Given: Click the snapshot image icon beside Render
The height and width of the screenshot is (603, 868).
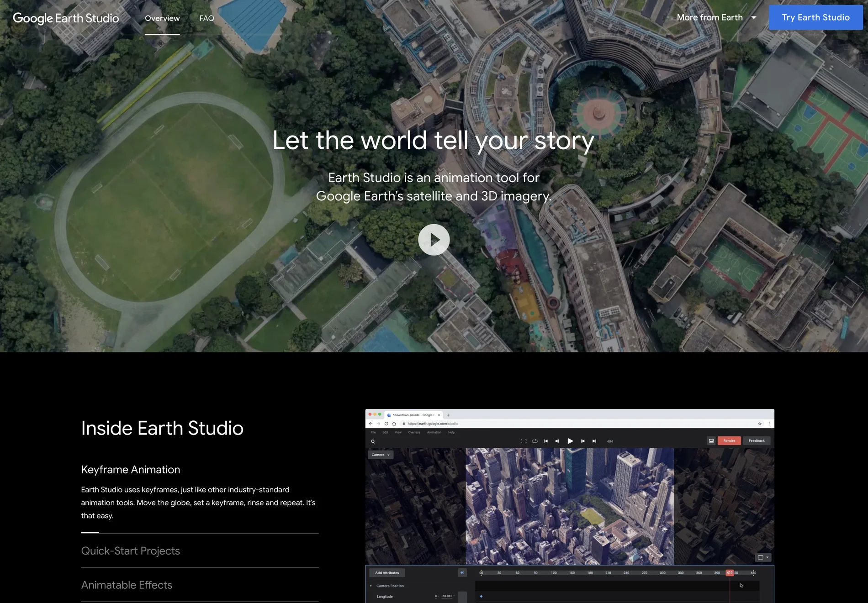Looking at the screenshot, I should [x=711, y=440].
